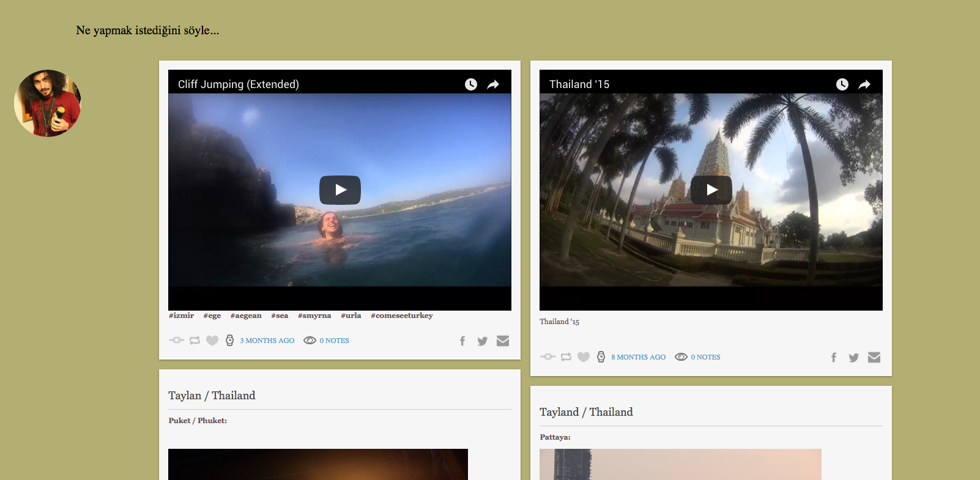The height and width of the screenshot is (480, 980).
Task: Click permalink icon on Thailand '15 post
Action: pyautogui.click(x=548, y=356)
